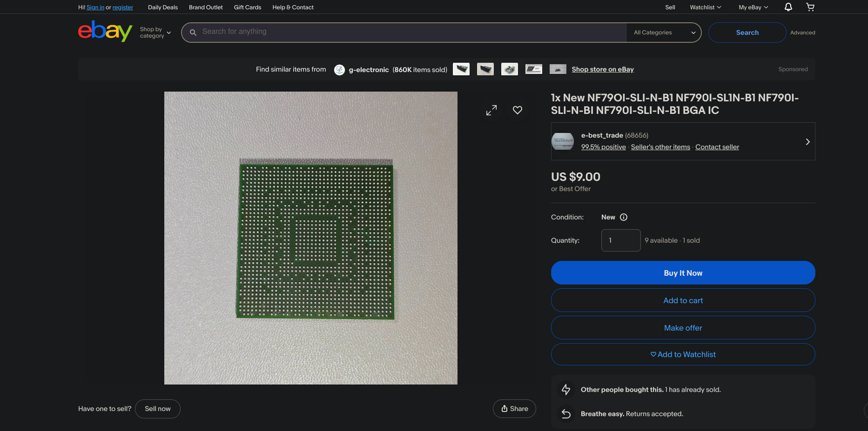
Task: Click Add to cart button
Action: (683, 300)
